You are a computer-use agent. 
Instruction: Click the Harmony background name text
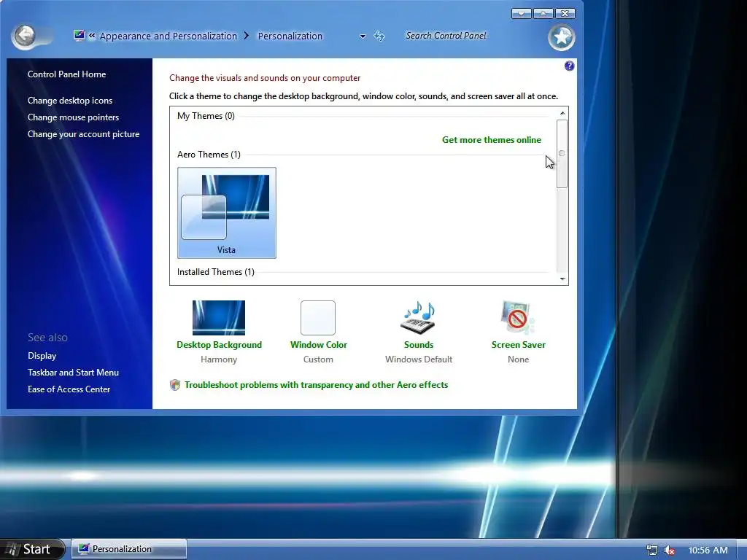pyautogui.click(x=219, y=359)
